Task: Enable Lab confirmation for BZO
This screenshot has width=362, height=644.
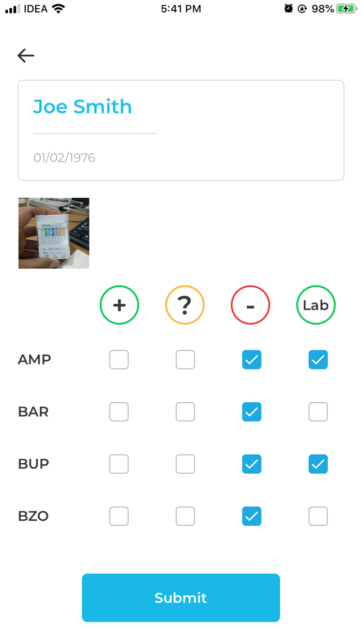Action: pyautogui.click(x=318, y=516)
